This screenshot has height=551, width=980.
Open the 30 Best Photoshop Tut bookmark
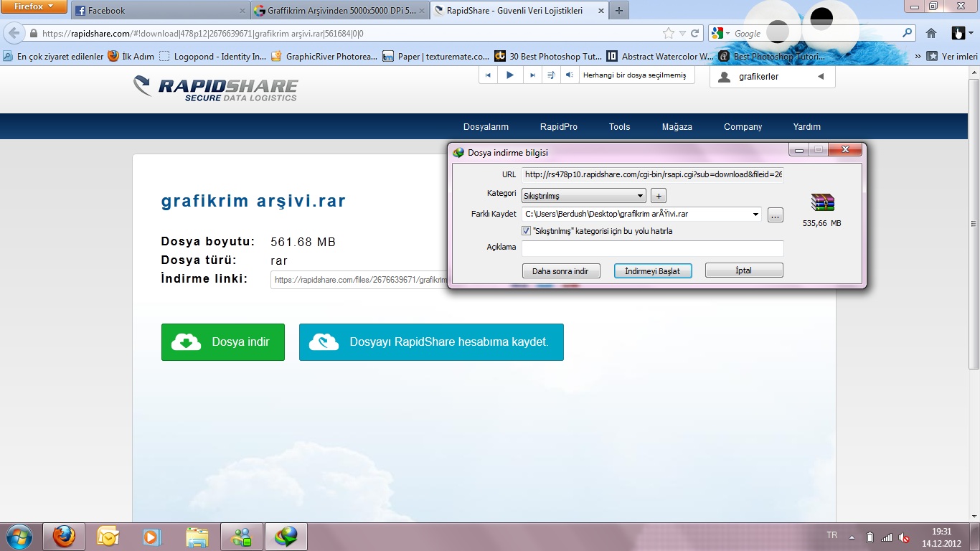[548, 56]
